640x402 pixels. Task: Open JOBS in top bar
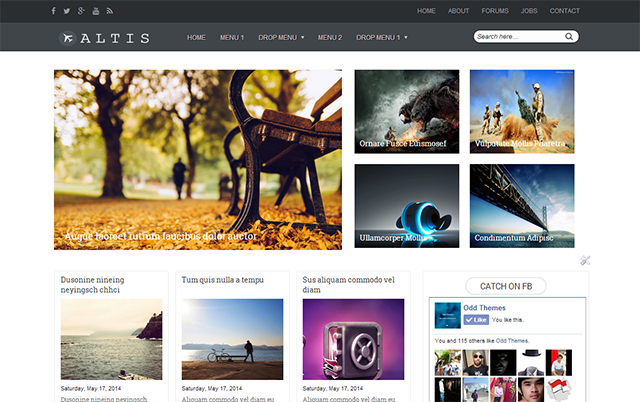click(529, 11)
